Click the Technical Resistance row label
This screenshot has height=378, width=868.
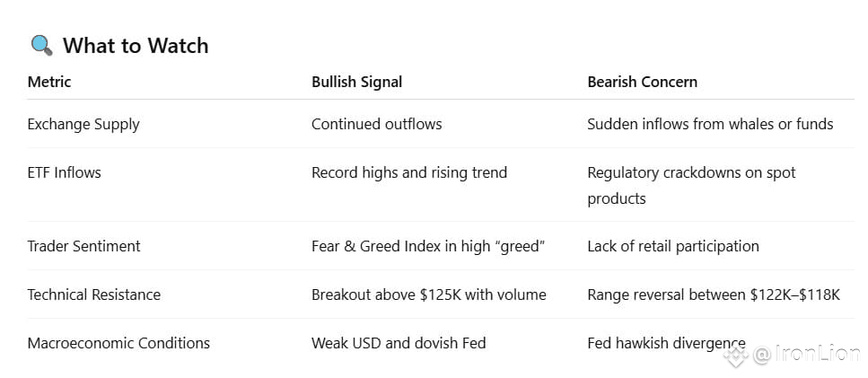point(94,294)
